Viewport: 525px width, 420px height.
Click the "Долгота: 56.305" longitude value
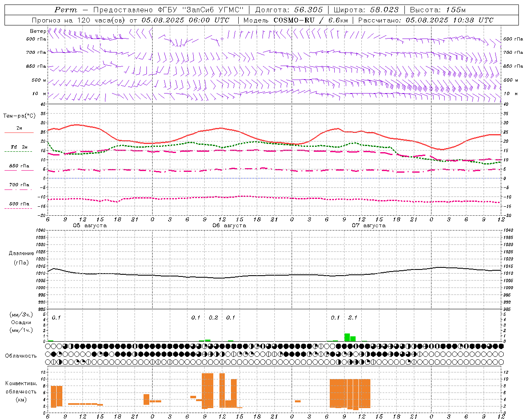[x=289, y=10]
